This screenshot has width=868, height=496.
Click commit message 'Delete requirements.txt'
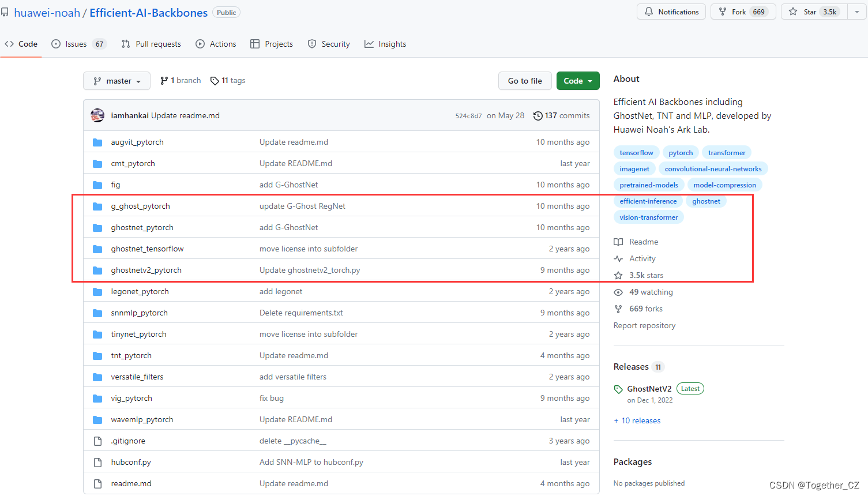(x=301, y=313)
